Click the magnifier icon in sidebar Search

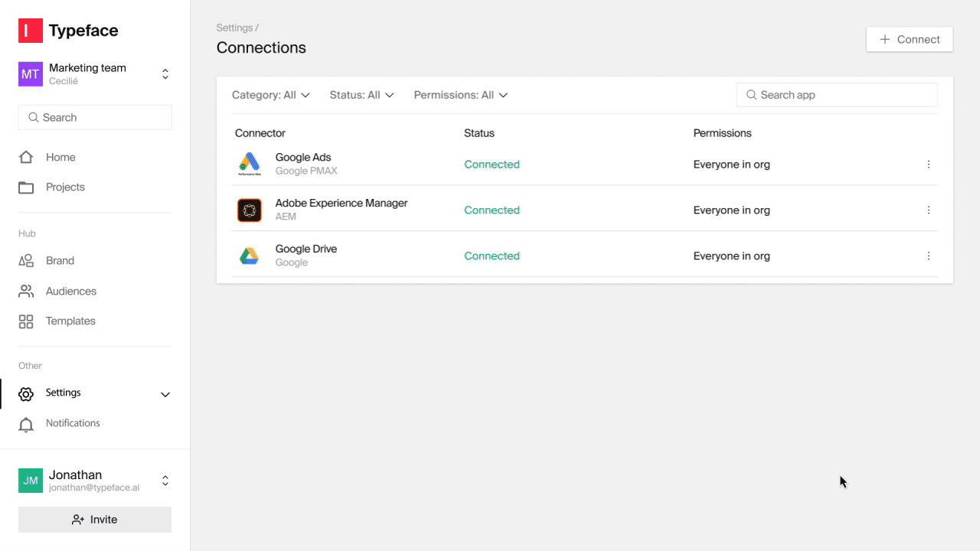(x=34, y=118)
